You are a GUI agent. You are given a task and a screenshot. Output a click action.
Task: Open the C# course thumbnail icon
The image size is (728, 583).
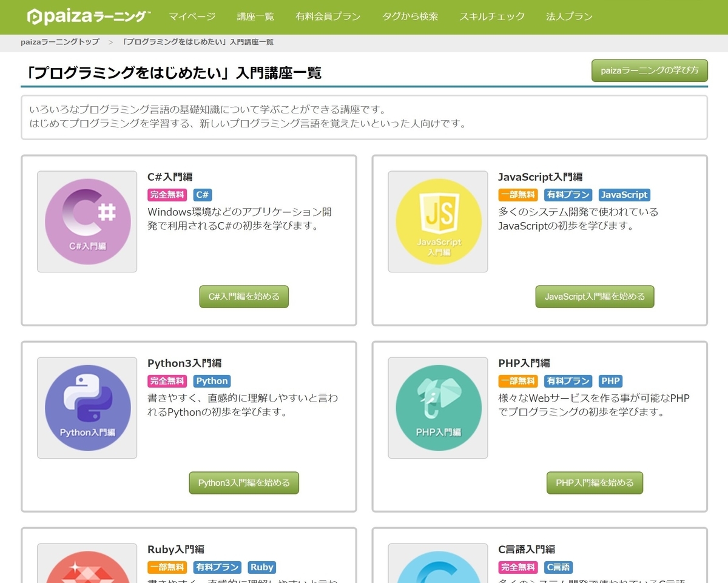click(87, 221)
